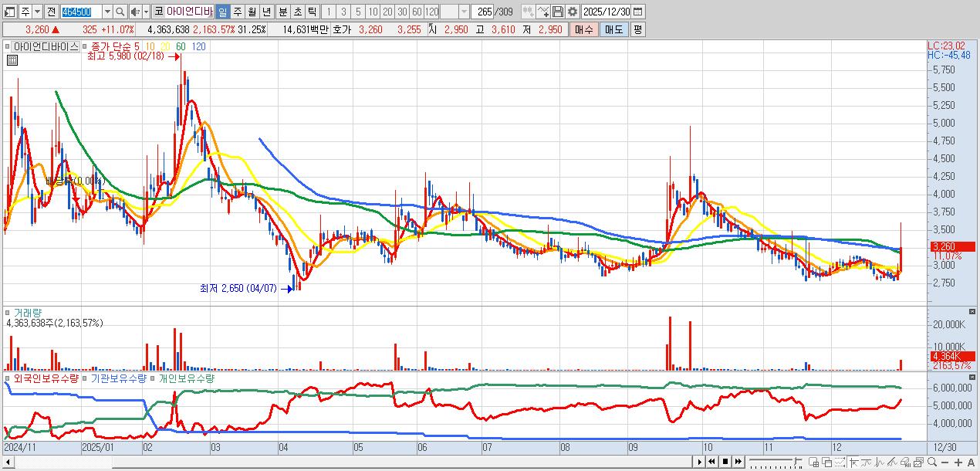
Task: Click the 아이언디바 stock name button in toolbar
Action: coord(189,12)
